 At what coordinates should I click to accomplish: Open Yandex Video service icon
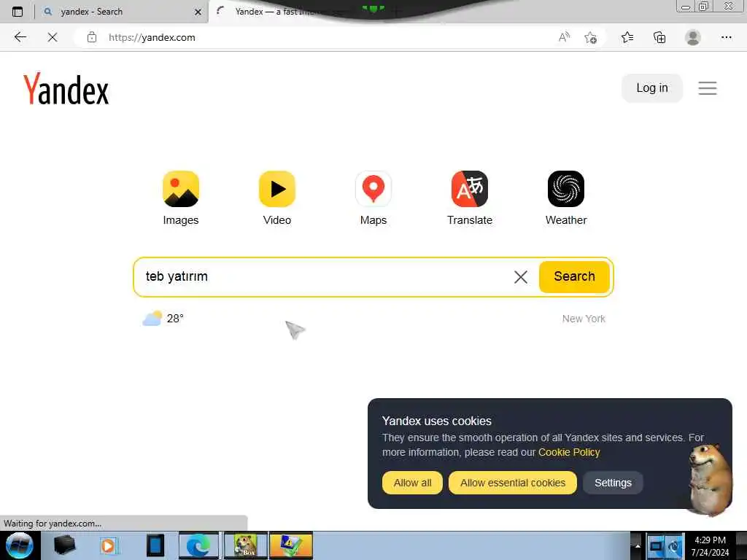pos(276,189)
